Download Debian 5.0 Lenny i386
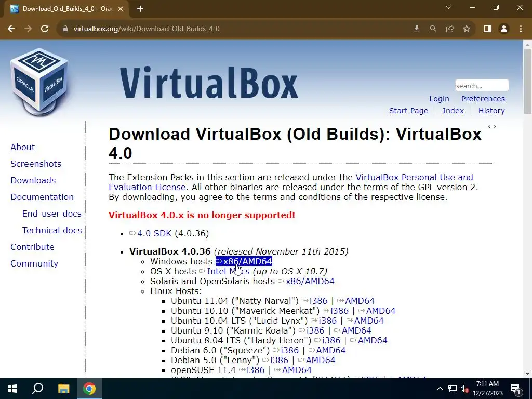 tap(275, 360)
